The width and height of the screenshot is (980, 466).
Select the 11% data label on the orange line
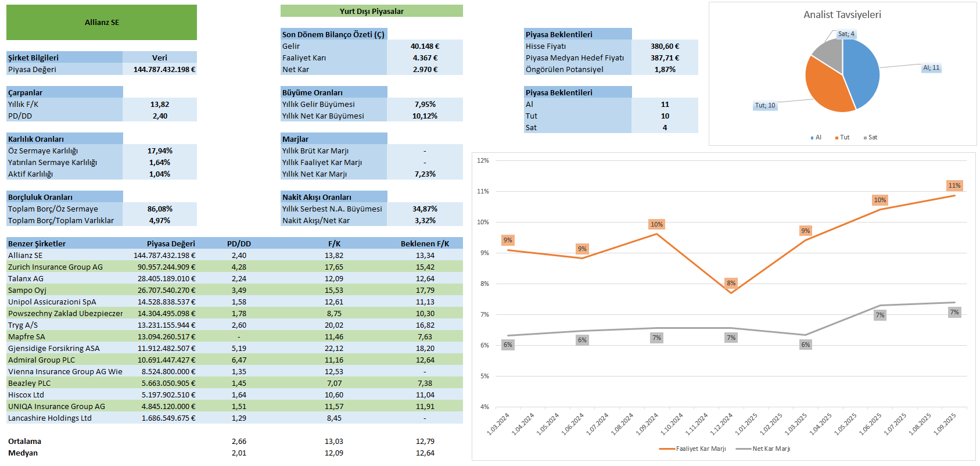pyautogui.click(x=954, y=185)
